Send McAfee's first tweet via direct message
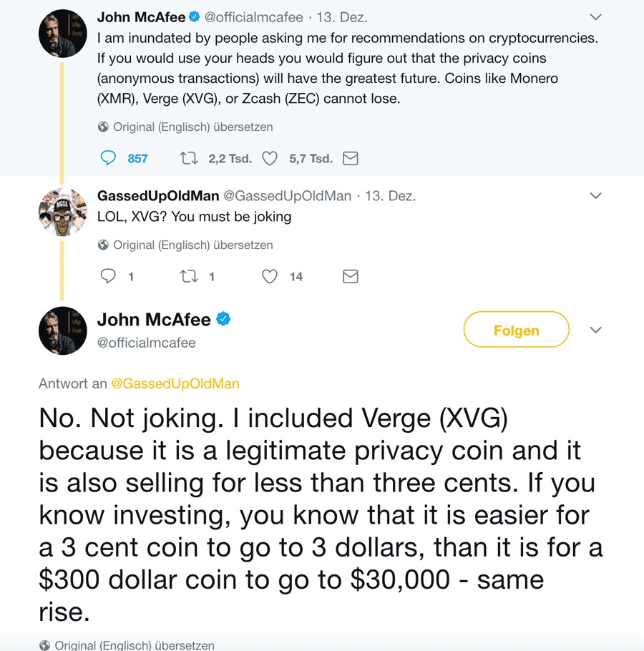This screenshot has height=651, width=644. [x=351, y=158]
